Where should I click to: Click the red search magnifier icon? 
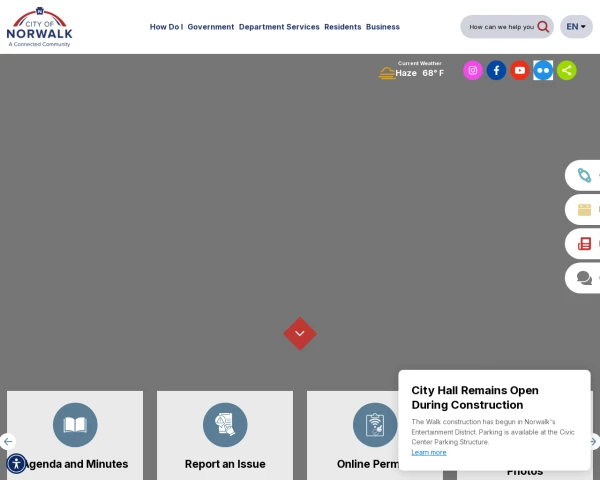point(543,27)
